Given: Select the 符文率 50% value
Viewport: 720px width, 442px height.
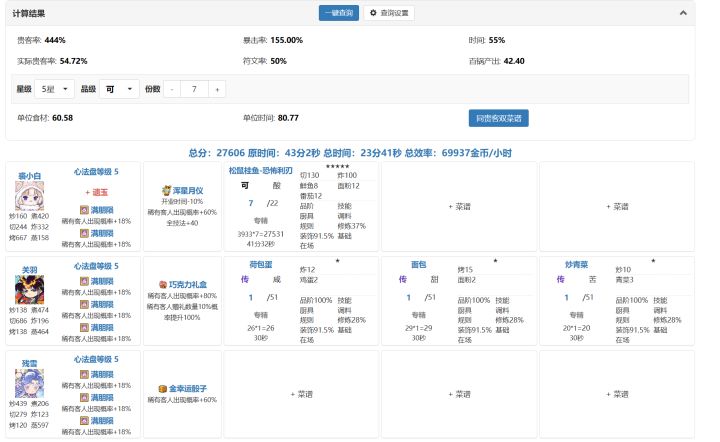Looking at the screenshot, I should coord(279,61).
